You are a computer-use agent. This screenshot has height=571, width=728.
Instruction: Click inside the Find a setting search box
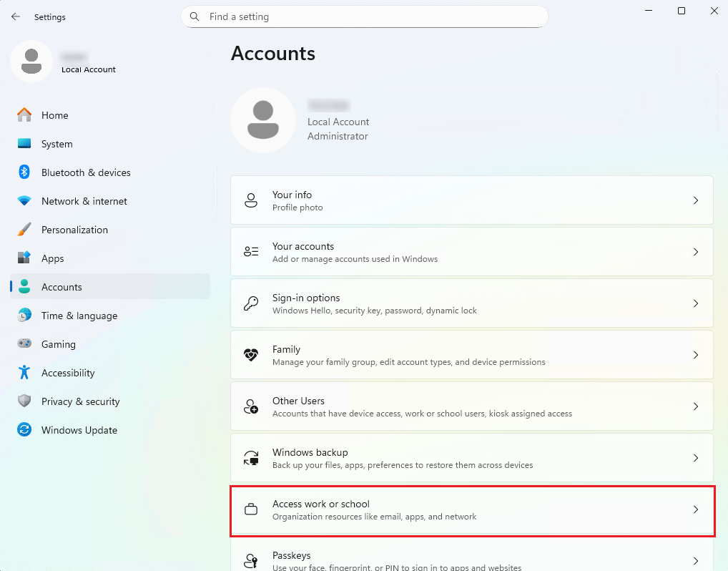pos(365,16)
